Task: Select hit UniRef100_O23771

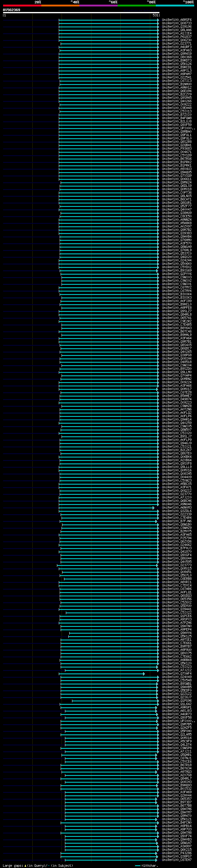Action: point(177,43)
